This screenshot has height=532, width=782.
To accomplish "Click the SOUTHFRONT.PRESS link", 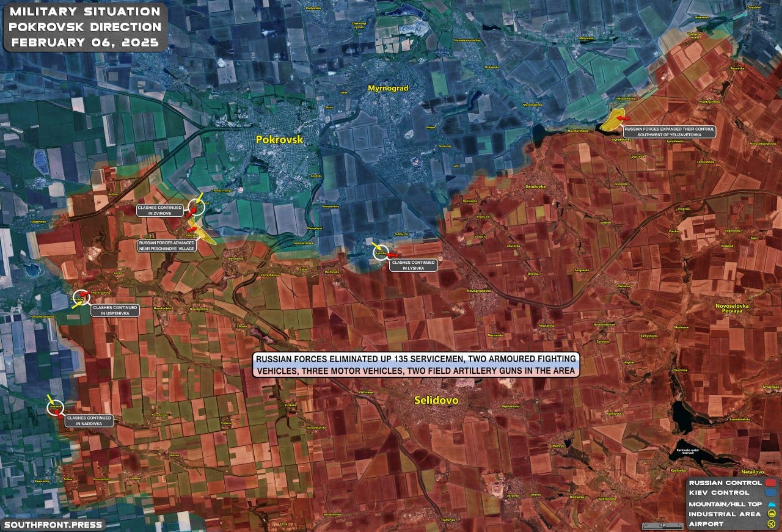I will point(53,525).
